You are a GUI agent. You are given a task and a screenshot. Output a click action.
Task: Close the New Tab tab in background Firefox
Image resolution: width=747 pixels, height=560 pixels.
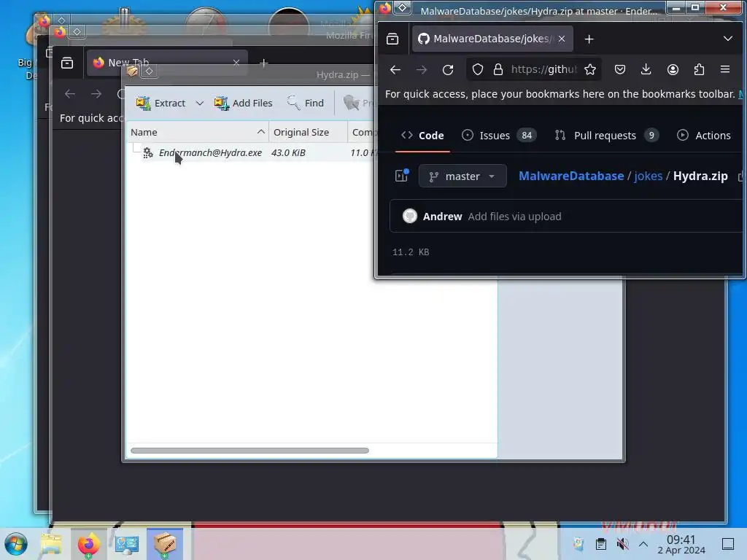[236, 63]
